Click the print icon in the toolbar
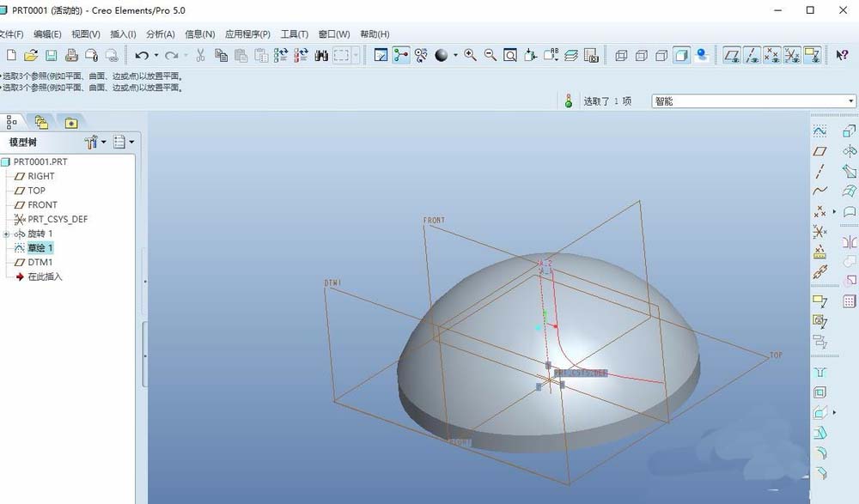 [x=71, y=55]
